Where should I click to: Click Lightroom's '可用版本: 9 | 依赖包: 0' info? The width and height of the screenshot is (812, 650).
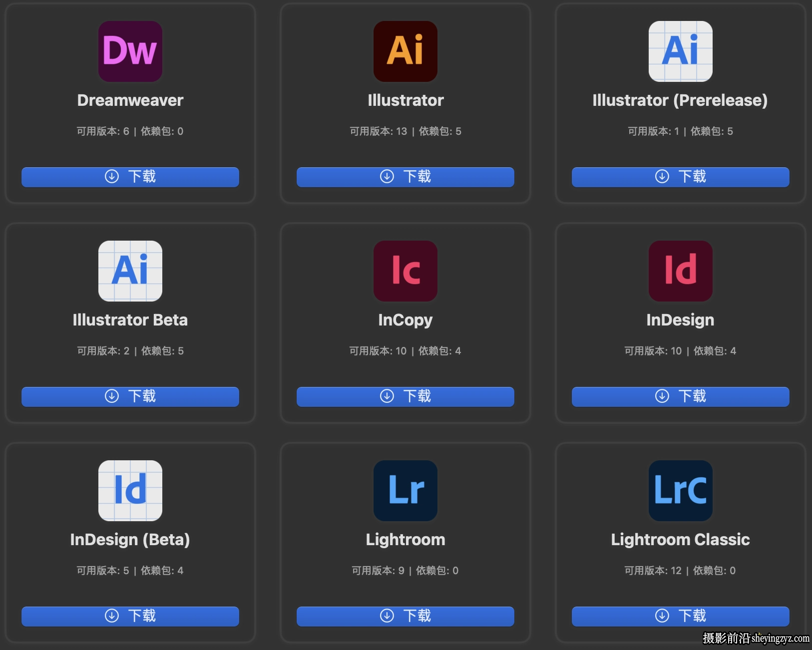point(406,571)
